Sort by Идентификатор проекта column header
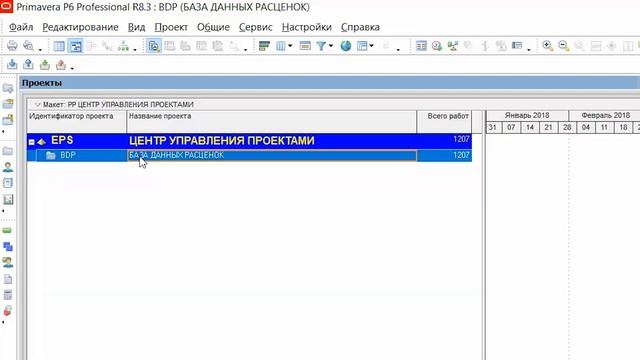The height and width of the screenshot is (360, 640). coord(77,121)
